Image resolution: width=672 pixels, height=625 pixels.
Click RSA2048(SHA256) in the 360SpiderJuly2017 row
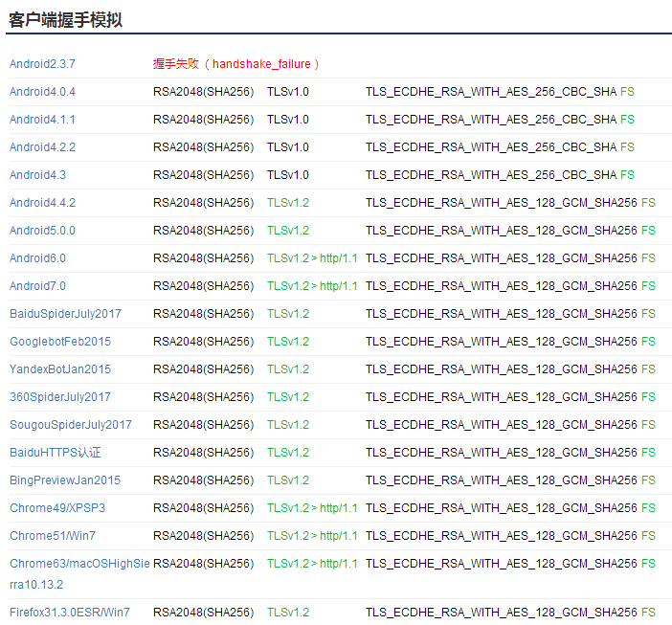[x=204, y=397]
